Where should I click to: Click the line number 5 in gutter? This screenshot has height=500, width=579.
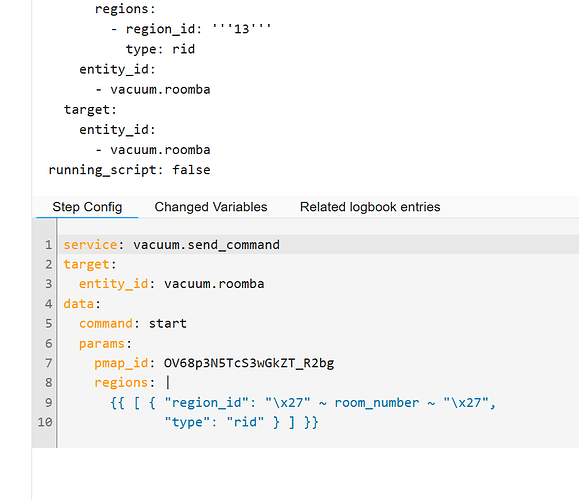click(48, 323)
